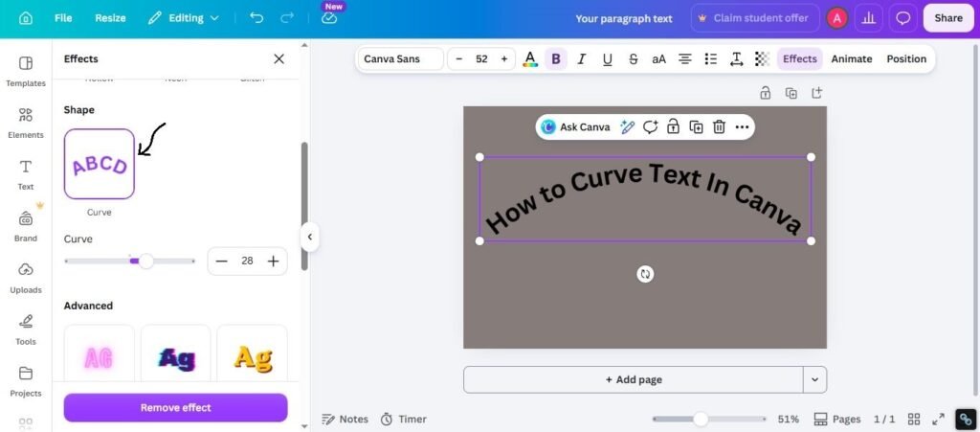Open the text spacing options
980x432 pixels.
736,58
